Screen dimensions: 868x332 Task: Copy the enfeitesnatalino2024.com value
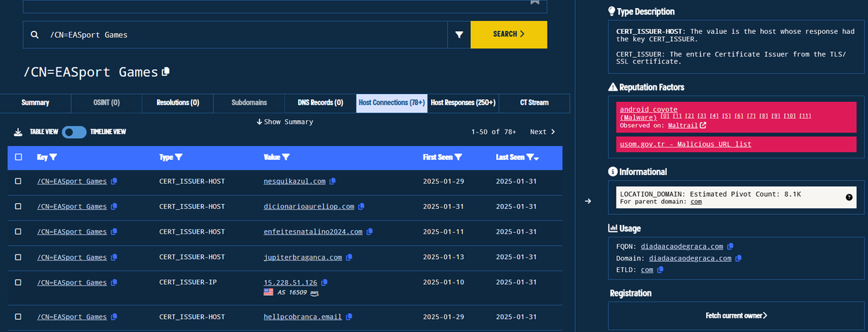[x=370, y=231]
